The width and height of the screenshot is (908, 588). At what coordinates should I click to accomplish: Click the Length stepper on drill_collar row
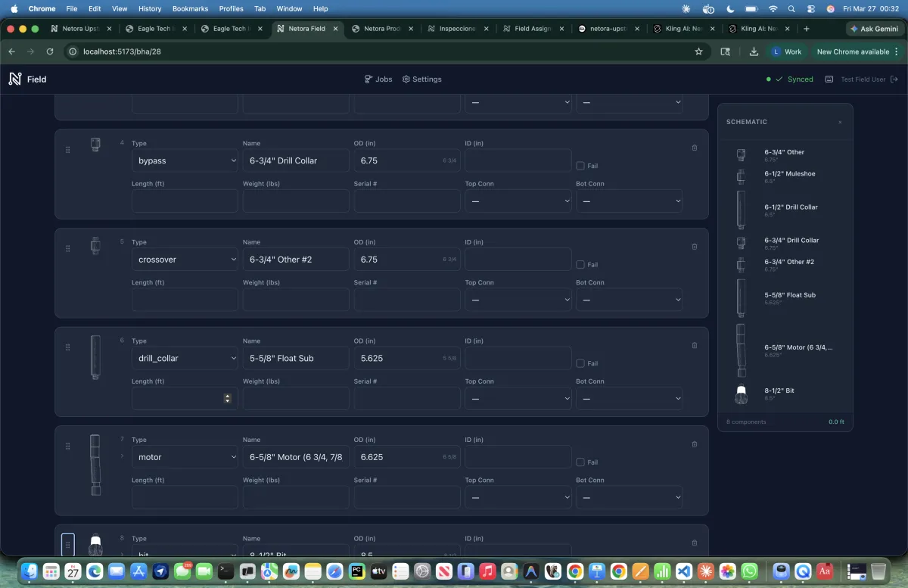(x=227, y=398)
